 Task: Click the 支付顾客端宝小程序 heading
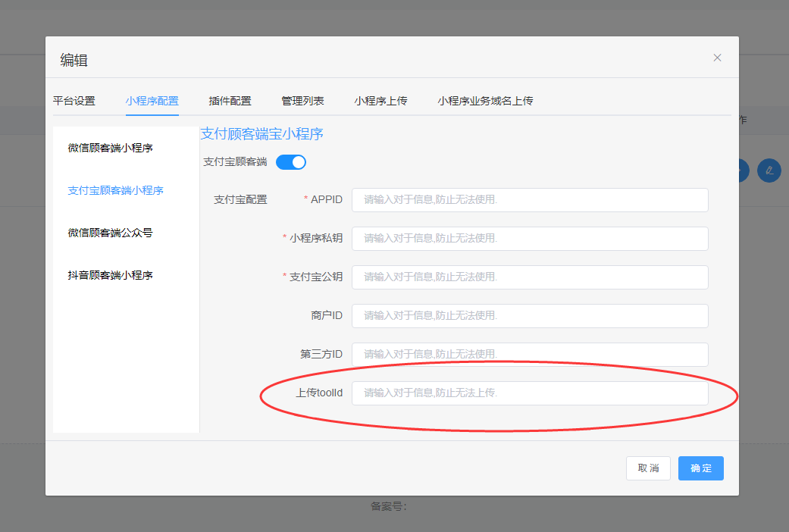261,134
